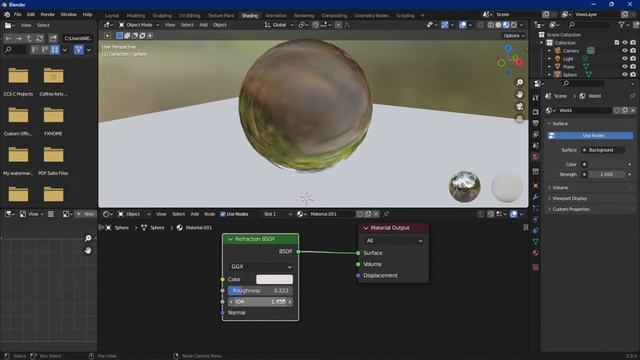Click the file path field
This screenshot has height=360, width=640.
click(78, 38)
